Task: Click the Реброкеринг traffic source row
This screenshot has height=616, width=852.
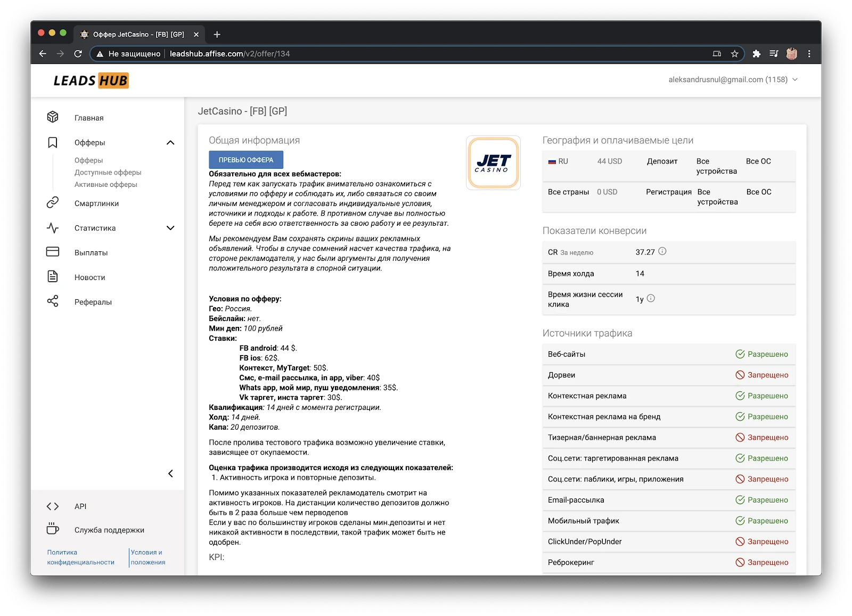Action: (669, 562)
